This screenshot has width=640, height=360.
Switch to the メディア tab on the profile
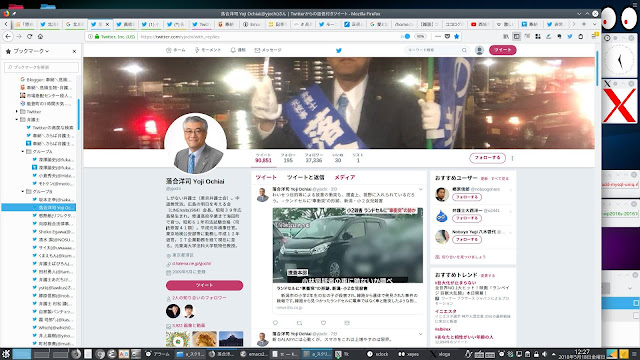click(x=345, y=177)
